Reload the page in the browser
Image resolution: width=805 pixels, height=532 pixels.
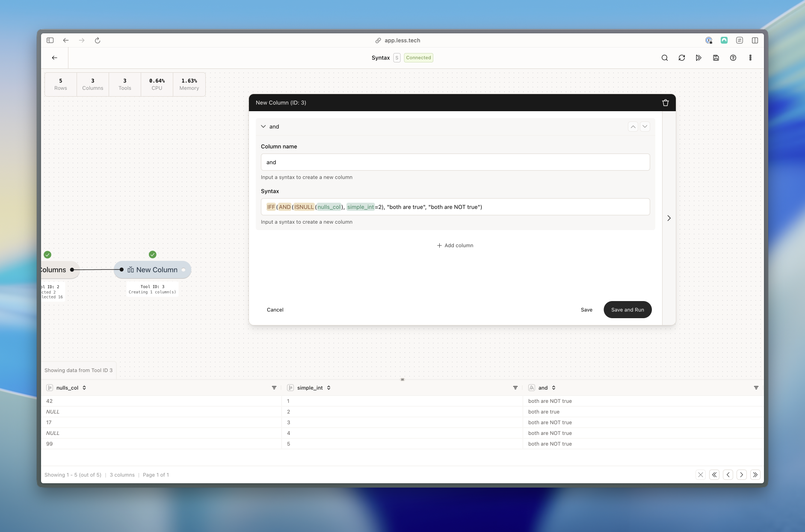point(98,40)
